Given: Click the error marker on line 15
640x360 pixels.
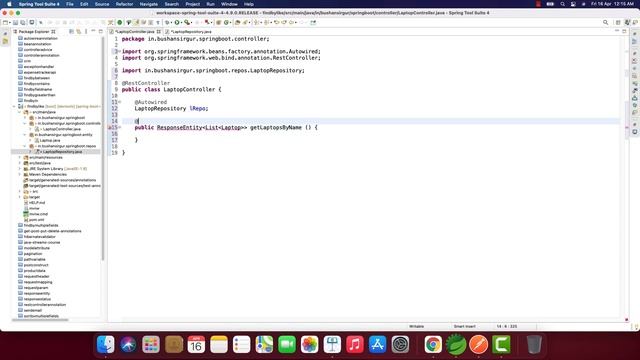Looking at the screenshot, I should (x=110, y=127).
